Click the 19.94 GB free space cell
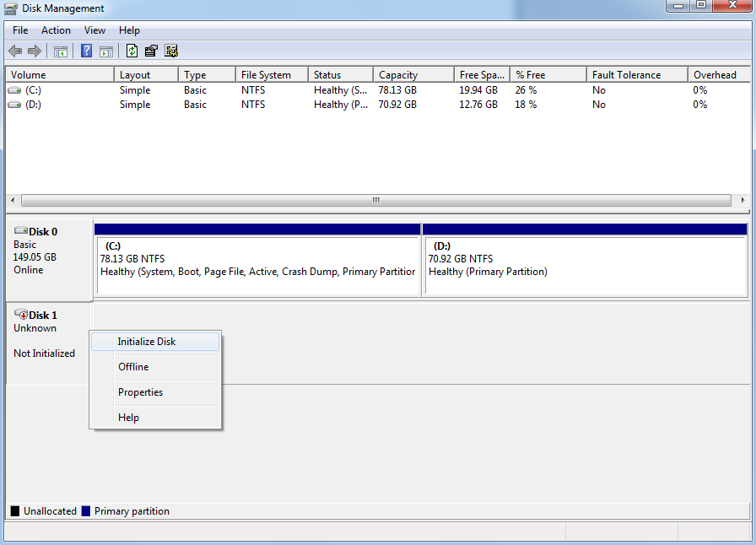The image size is (756, 545). coord(478,90)
